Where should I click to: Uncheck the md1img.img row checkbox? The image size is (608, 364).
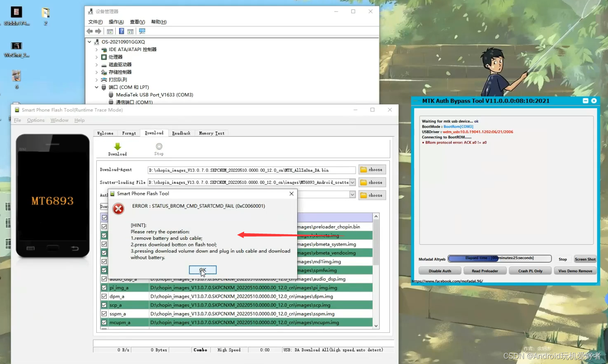104,262
